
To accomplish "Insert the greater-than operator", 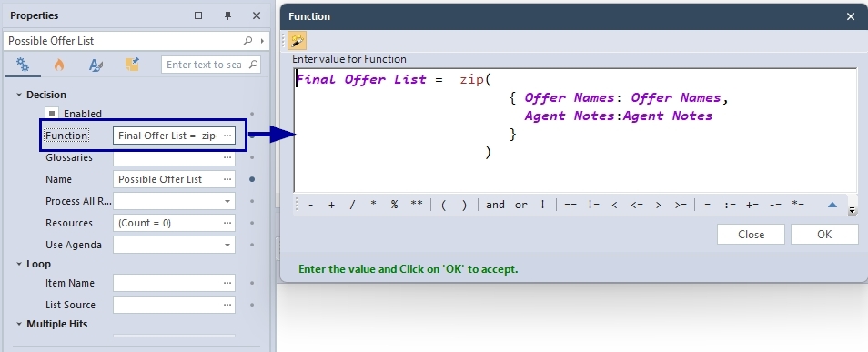I will tap(658, 205).
